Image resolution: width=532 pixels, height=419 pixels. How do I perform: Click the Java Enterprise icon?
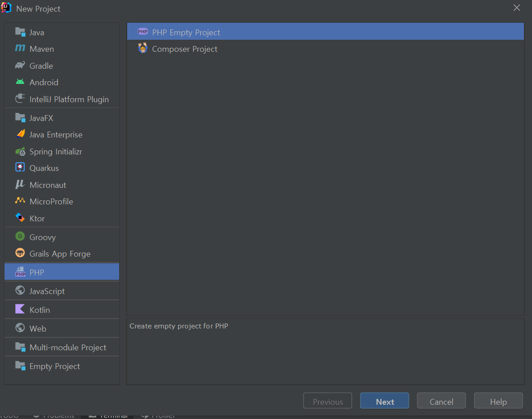point(21,134)
